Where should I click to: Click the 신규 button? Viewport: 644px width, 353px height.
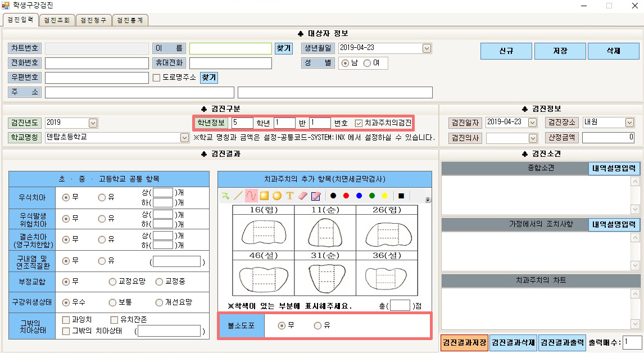point(506,51)
